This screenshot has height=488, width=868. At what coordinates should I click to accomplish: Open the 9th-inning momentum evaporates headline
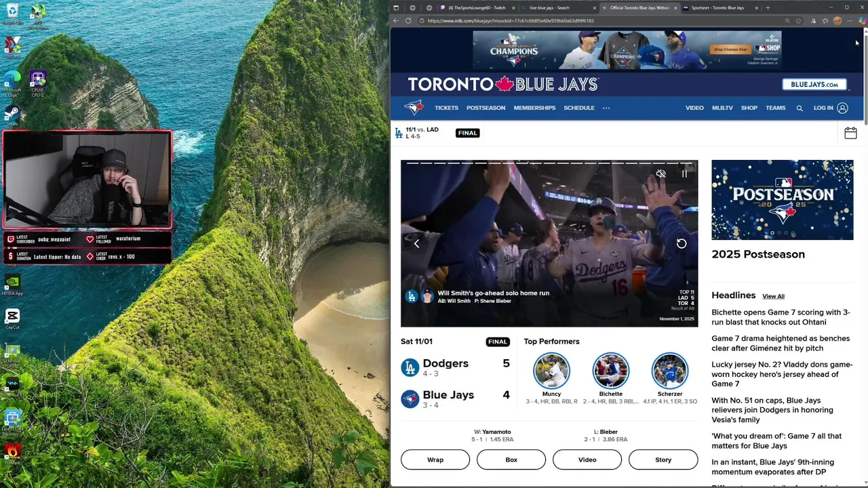[773, 467]
